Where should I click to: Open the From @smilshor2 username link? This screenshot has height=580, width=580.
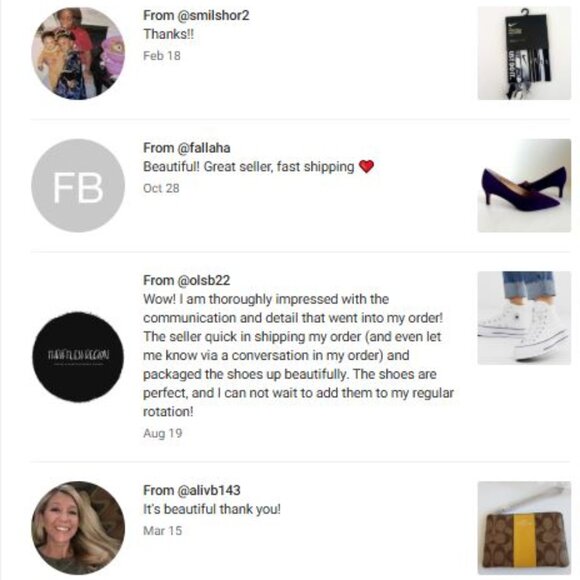196,16
